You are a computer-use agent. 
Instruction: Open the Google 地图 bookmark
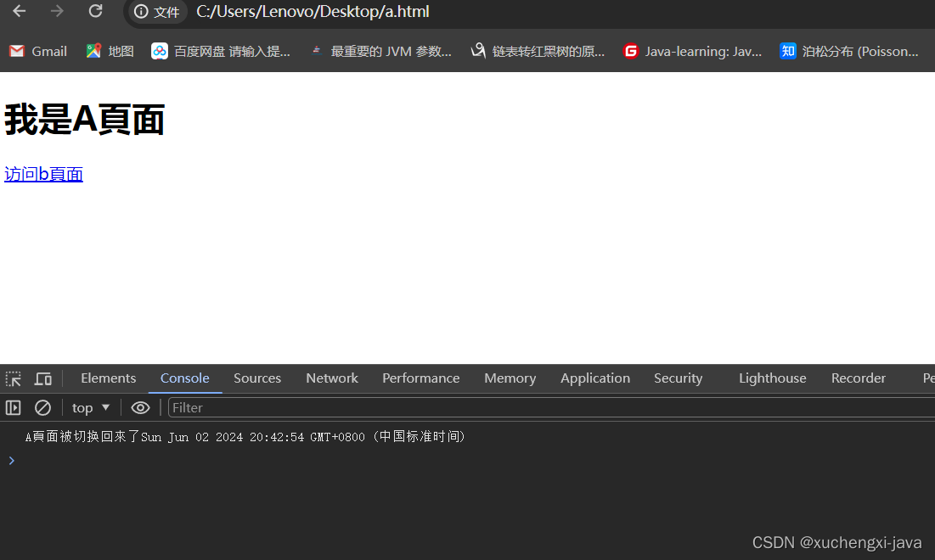[x=109, y=51]
